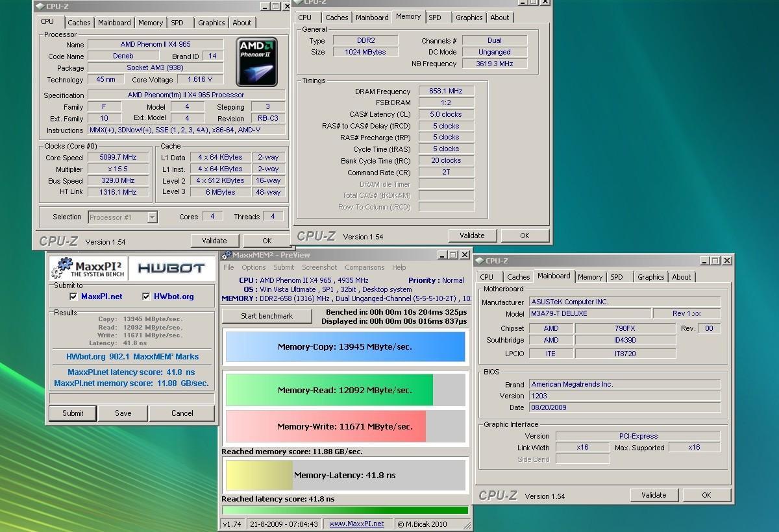This screenshot has height=532, width=779.
Task: Toggle the MaxxPI.net submit checkbox
Action: pos(73,296)
